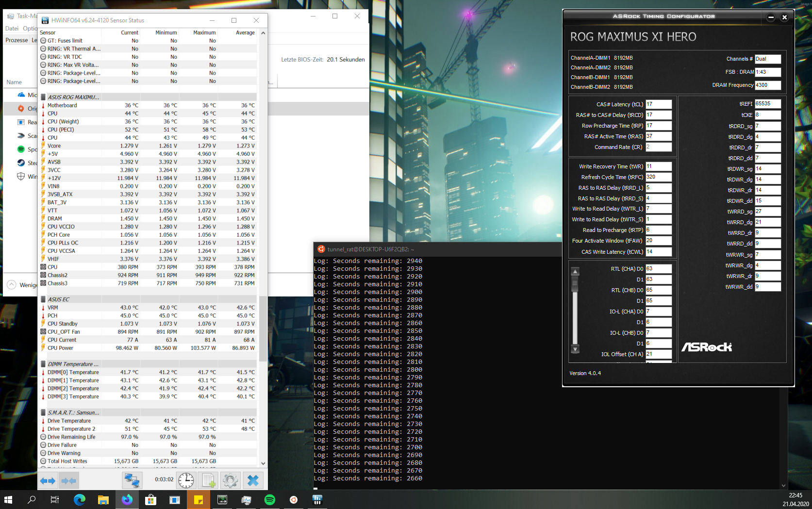The image size is (812, 509).
Task: Open Task View from the taskbar
Action: click(x=55, y=499)
